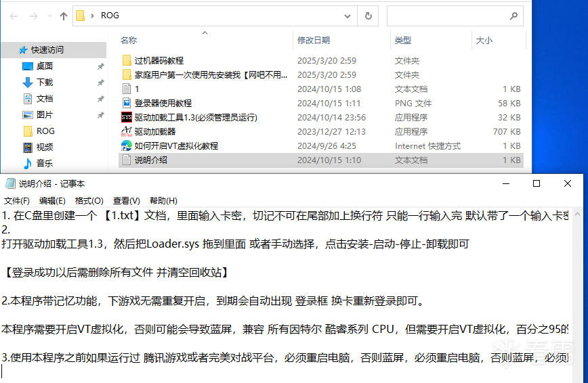
Task: Click the file name 如何开启VT虚拟化教程
Action: (x=176, y=145)
